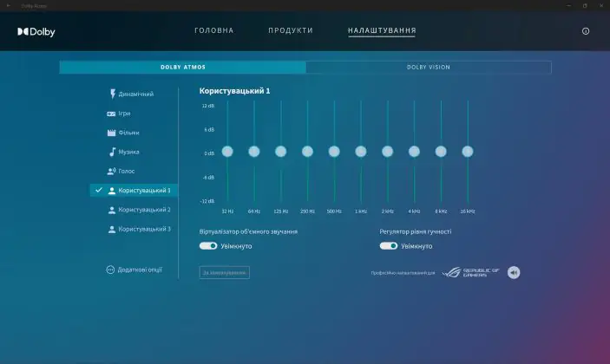Click the Віртуалізатор об'ємного звучання label
Screen dimensions: 610x364
click(x=248, y=231)
